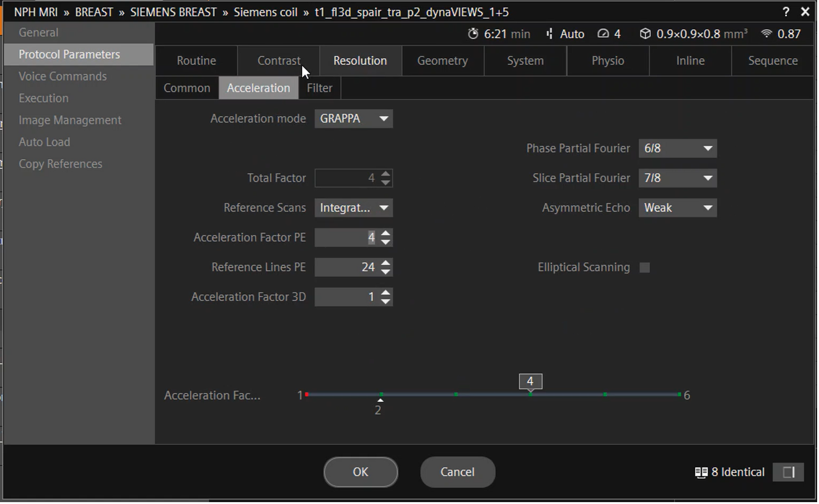
Task: Click the 8 Identical book icon
Action: [701, 472]
